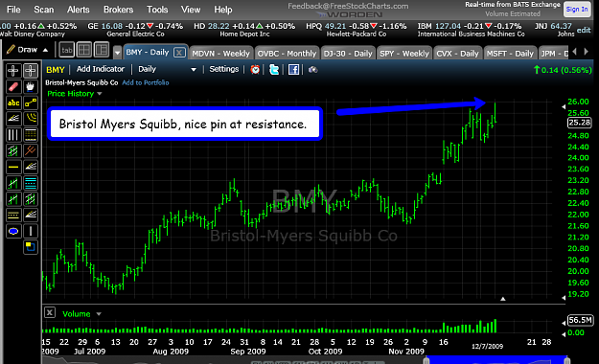This screenshot has width=599, height=364.
Task: Click the split-pane layout icon
Action: (102, 50)
